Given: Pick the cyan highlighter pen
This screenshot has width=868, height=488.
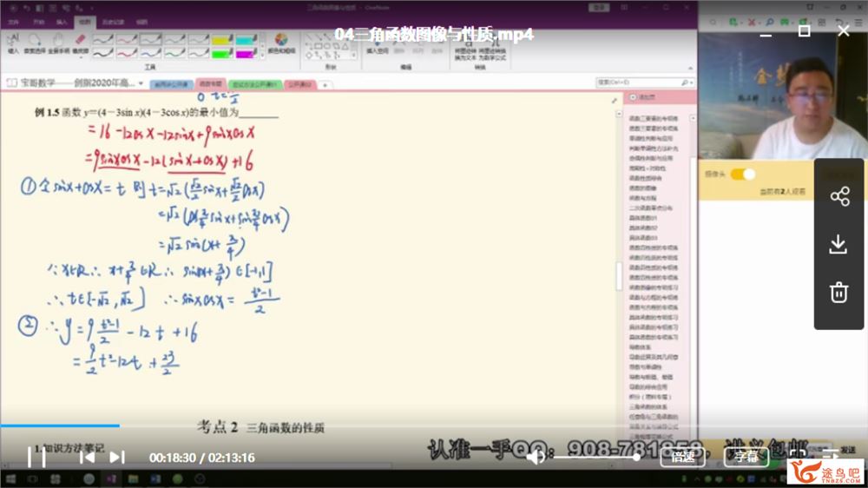Looking at the screenshot, I should 246,39.
